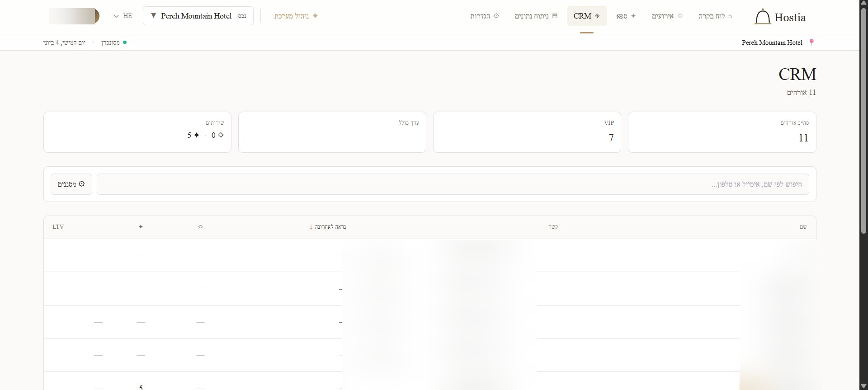Open the אירועים events tab
868x390 pixels.
(x=667, y=16)
